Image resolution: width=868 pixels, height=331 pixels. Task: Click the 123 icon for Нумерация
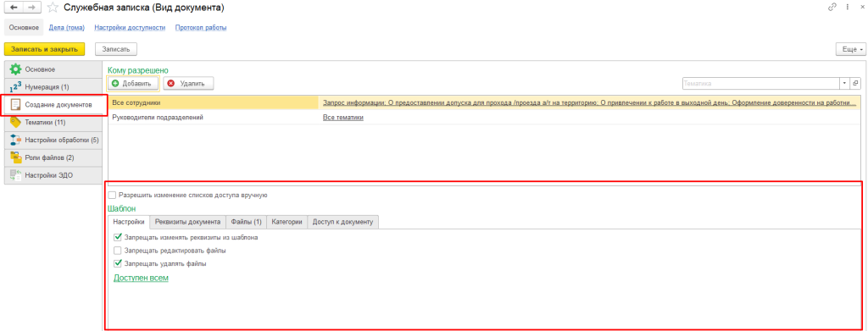coord(15,87)
